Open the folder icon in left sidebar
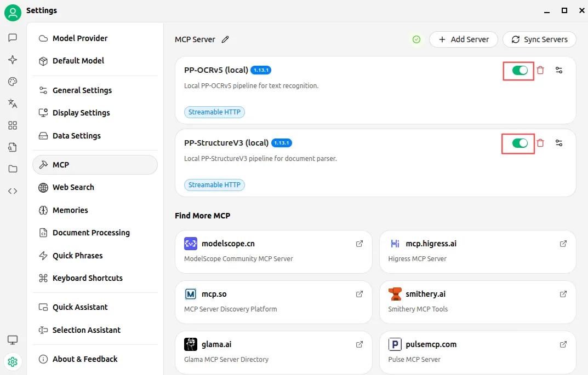 13,169
